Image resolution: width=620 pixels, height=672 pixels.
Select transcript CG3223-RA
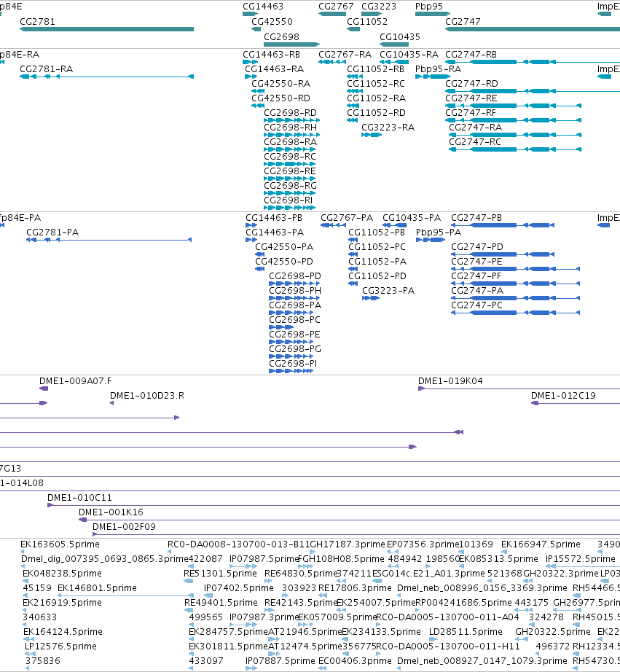point(388,128)
